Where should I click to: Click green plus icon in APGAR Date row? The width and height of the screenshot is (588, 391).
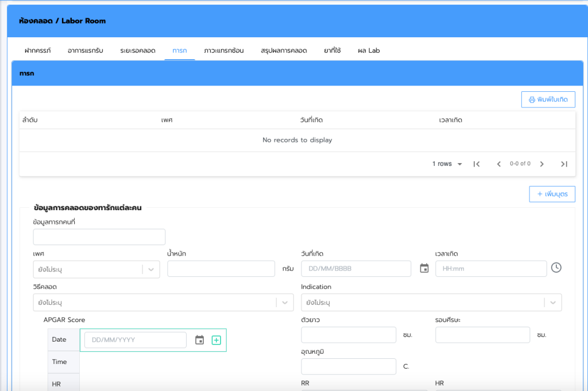pos(216,340)
